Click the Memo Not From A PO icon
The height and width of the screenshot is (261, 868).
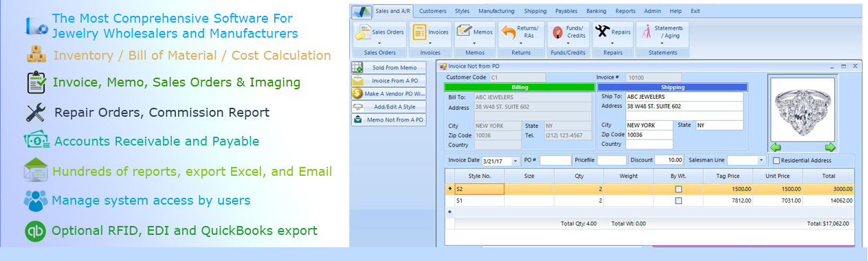(357, 120)
